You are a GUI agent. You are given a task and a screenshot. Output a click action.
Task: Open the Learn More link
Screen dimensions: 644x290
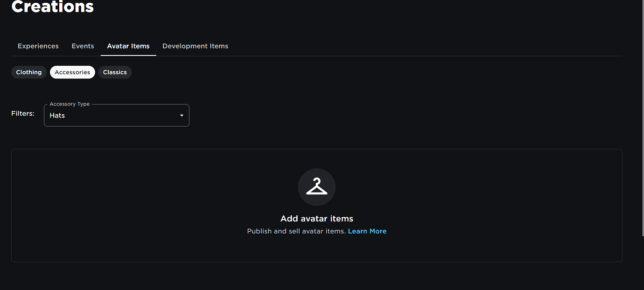(x=367, y=231)
